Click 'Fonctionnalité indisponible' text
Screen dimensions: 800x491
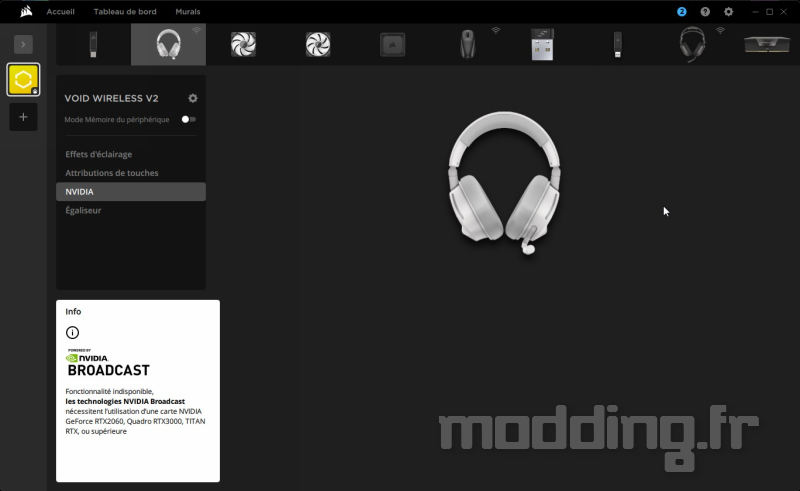(109, 391)
